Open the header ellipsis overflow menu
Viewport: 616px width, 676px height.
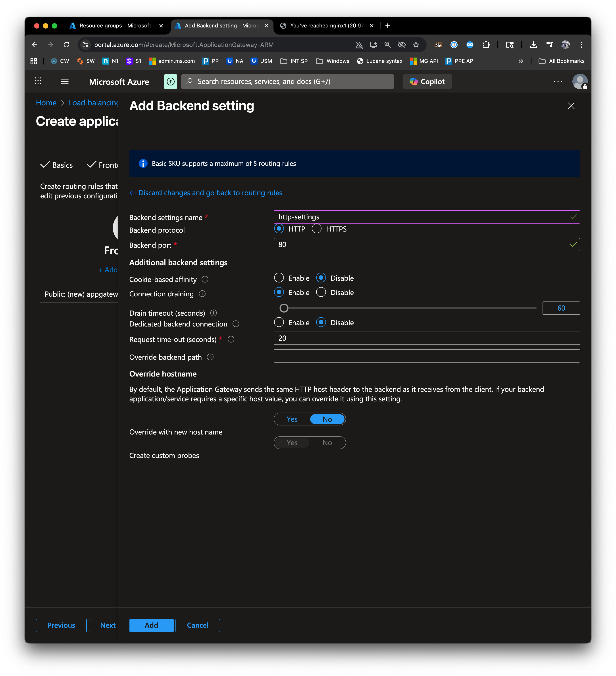558,81
